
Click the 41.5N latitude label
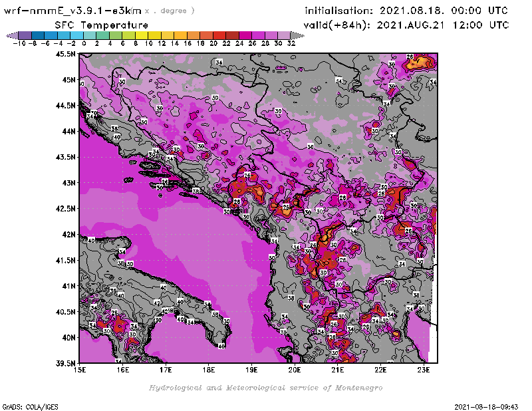pyautogui.click(x=65, y=260)
